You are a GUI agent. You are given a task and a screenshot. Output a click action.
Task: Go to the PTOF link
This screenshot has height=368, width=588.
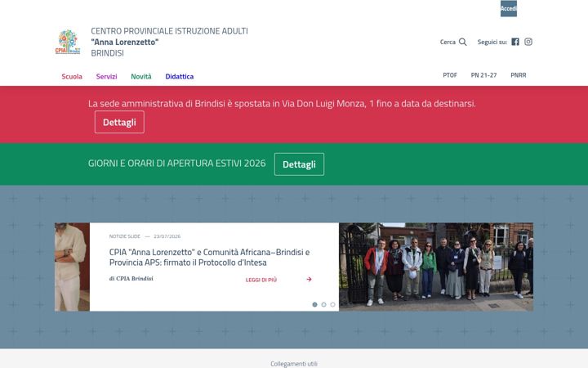450,75
